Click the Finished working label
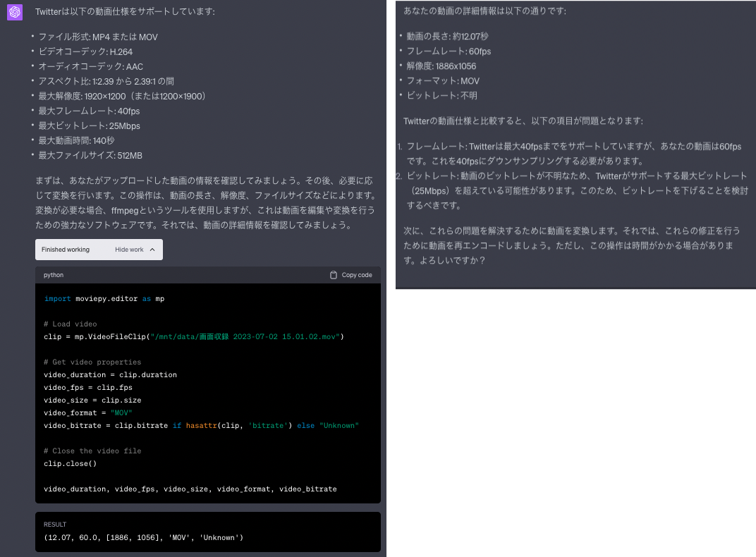The height and width of the screenshot is (557, 756). pyautogui.click(x=67, y=249)
